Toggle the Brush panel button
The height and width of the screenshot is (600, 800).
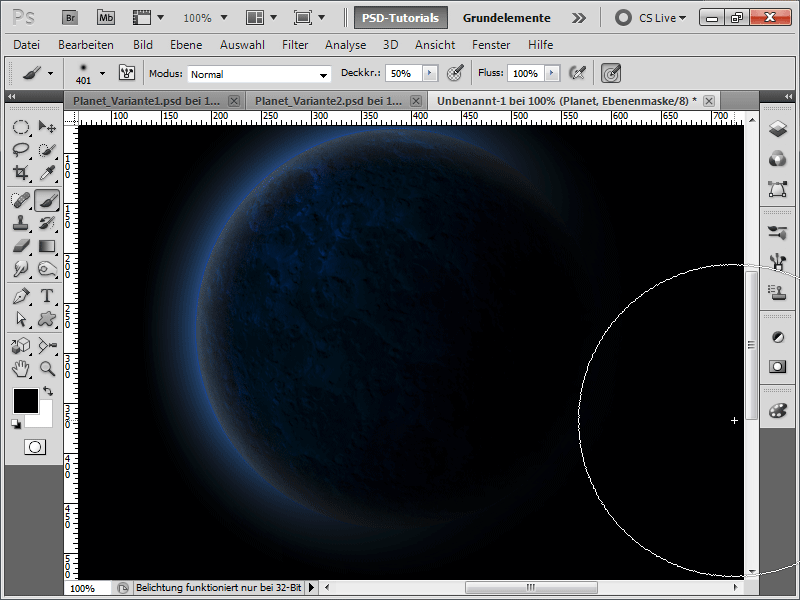point(127,73)
